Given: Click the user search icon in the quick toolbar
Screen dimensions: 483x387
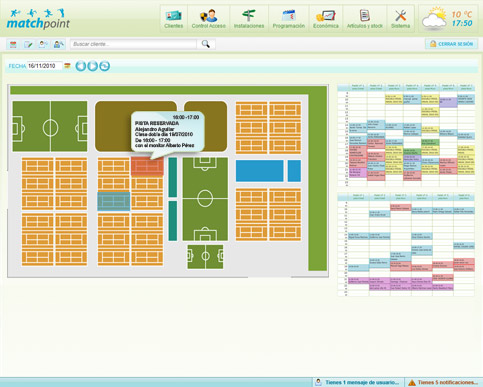Looking at the screenshot, I should click(x=59, y=44).
